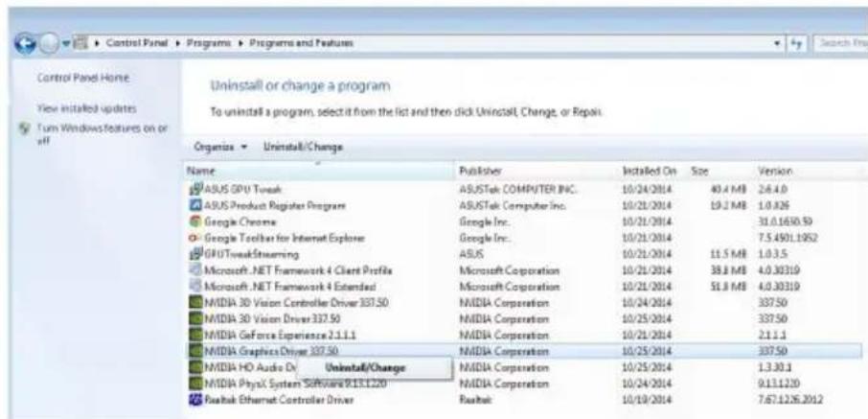The image size is (868, 419).
Task: Click the shield icon beside Turn Windows features
Action: click(x=24, y=128)
